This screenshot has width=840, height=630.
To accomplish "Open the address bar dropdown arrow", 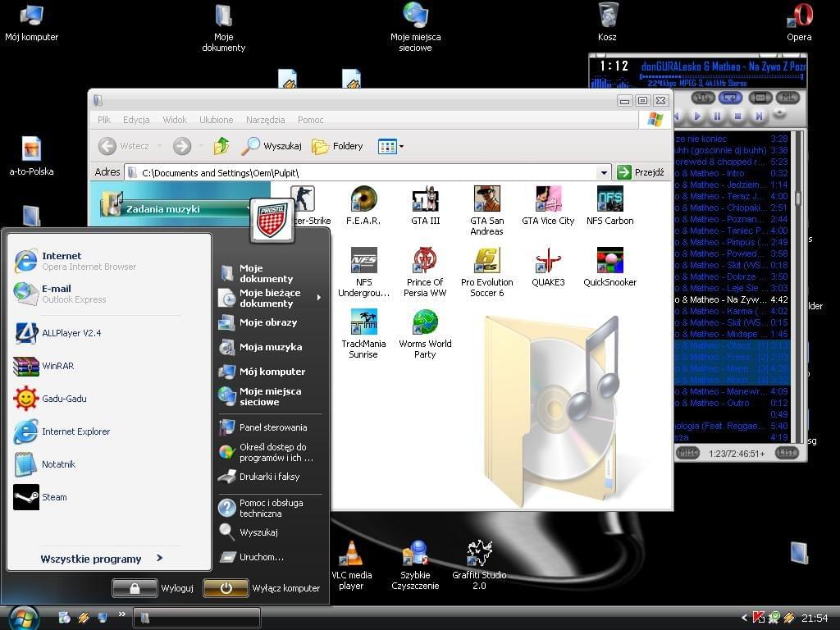I will (604, 172).
